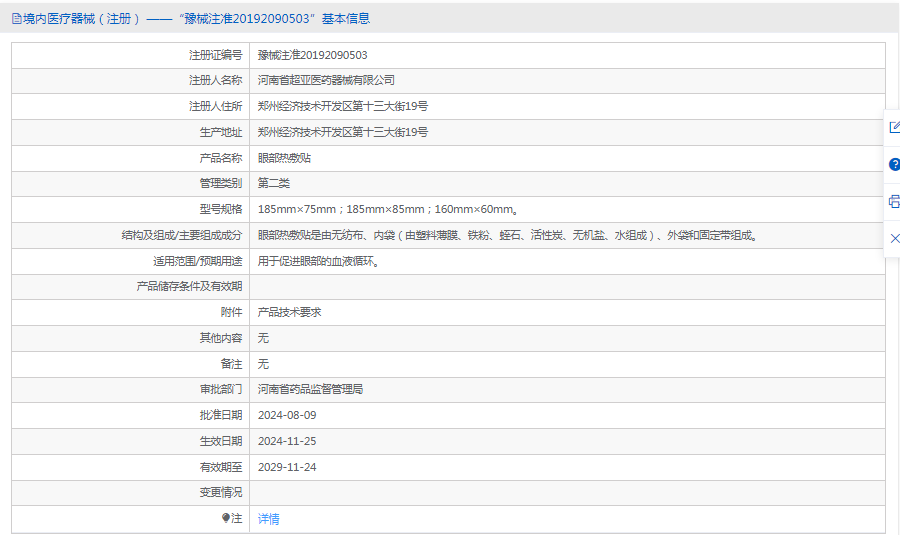
Task: Click the 第二类 management category cell
Action: coord(273,183)
